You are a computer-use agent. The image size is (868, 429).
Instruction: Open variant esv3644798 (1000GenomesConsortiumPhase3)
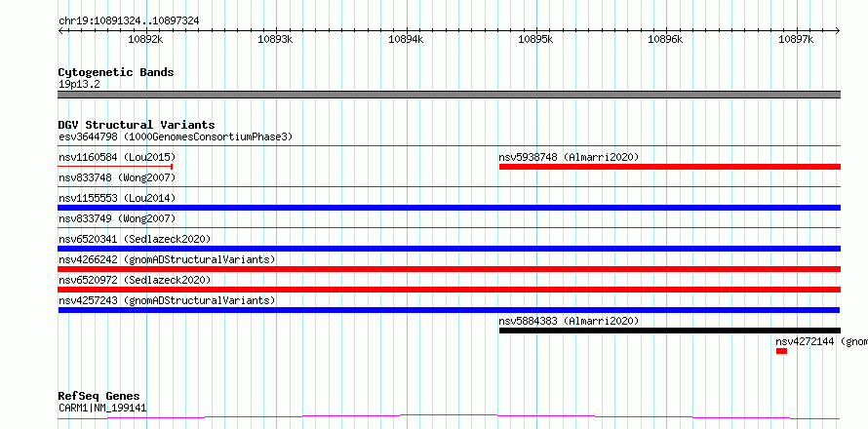pyautogui.click(x=176, y=136)
